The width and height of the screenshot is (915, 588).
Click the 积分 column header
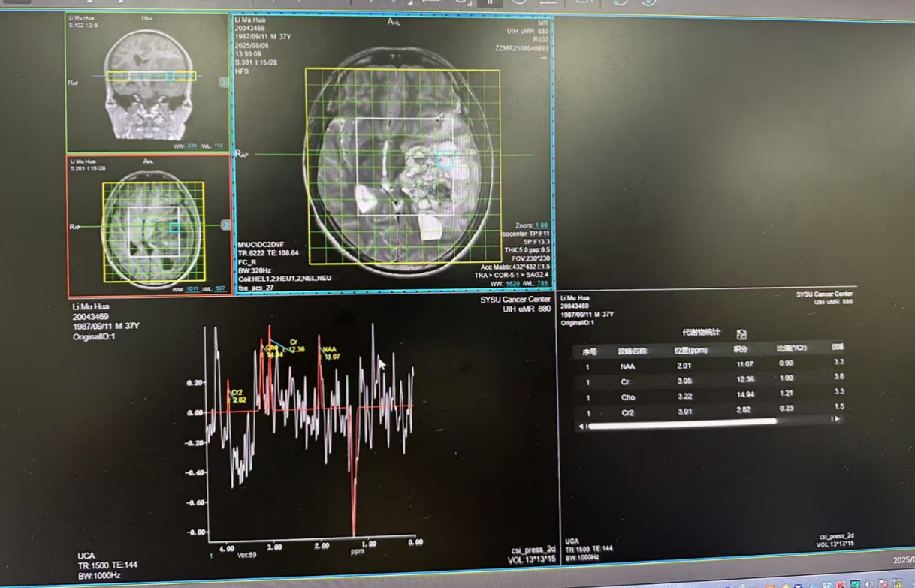tap(741, 349)
